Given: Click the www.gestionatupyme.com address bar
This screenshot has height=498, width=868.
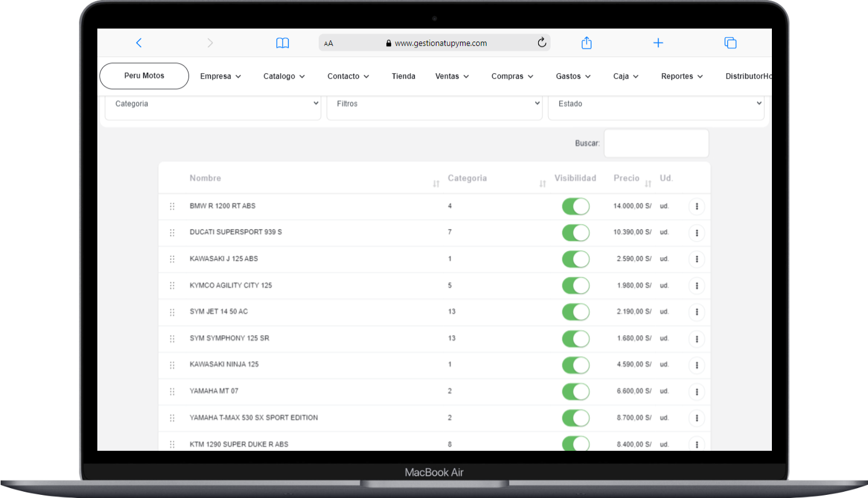Looking at the screenshot, I should (x=435, y=43).
